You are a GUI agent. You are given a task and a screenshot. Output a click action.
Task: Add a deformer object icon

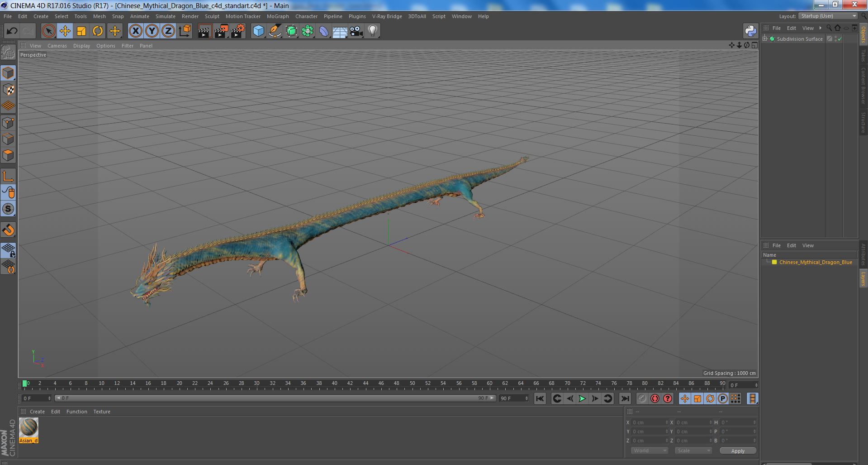(x=324, y=31)
